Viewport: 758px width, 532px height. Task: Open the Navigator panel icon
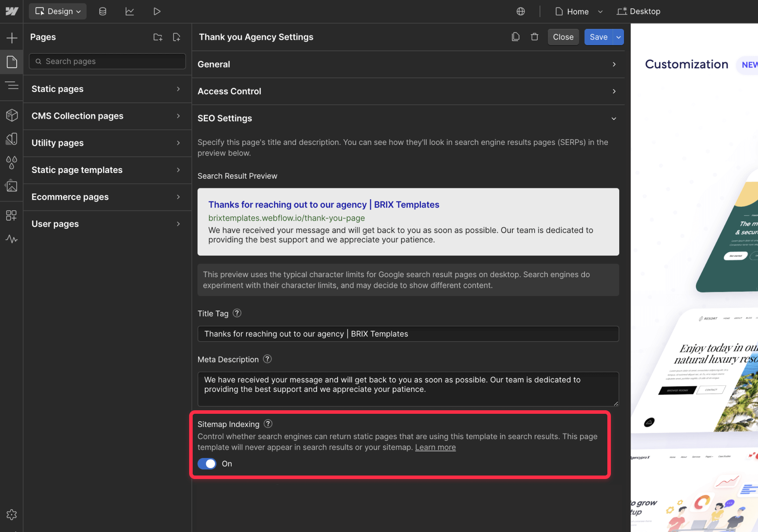point(12,85)
